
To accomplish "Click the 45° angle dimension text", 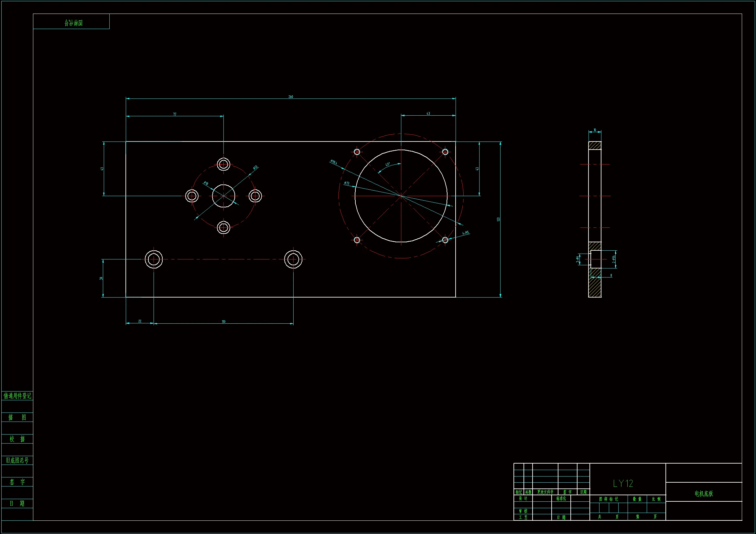I will [388, 164].
